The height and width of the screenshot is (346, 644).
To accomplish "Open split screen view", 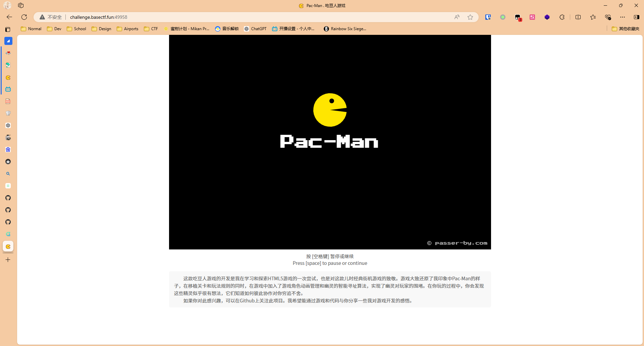I will pyautogui.click(x=578, y=17).
